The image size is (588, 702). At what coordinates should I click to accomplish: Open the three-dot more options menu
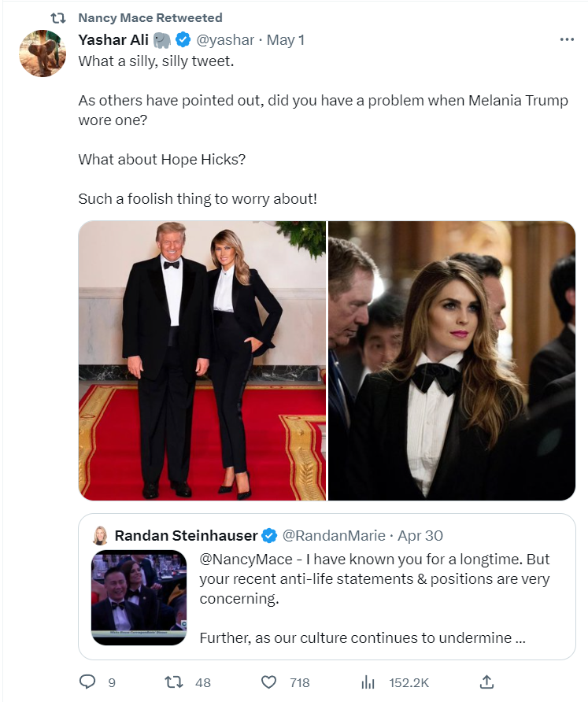coord(567,39)
